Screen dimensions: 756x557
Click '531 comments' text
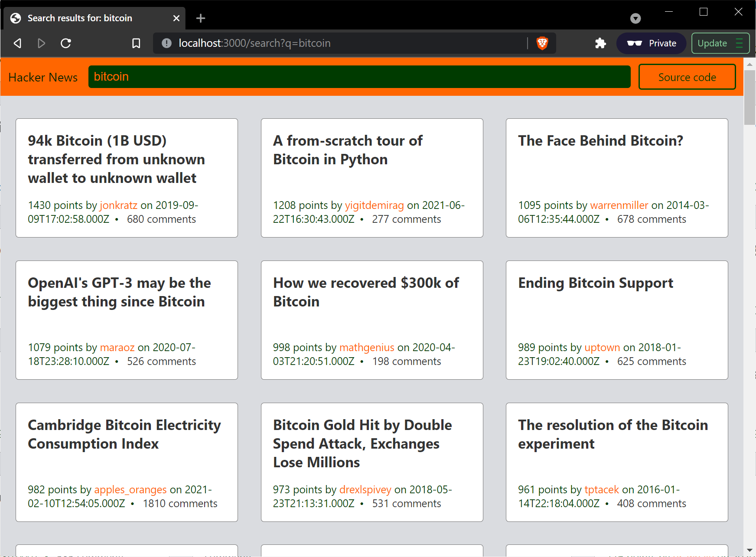point(406,504)
